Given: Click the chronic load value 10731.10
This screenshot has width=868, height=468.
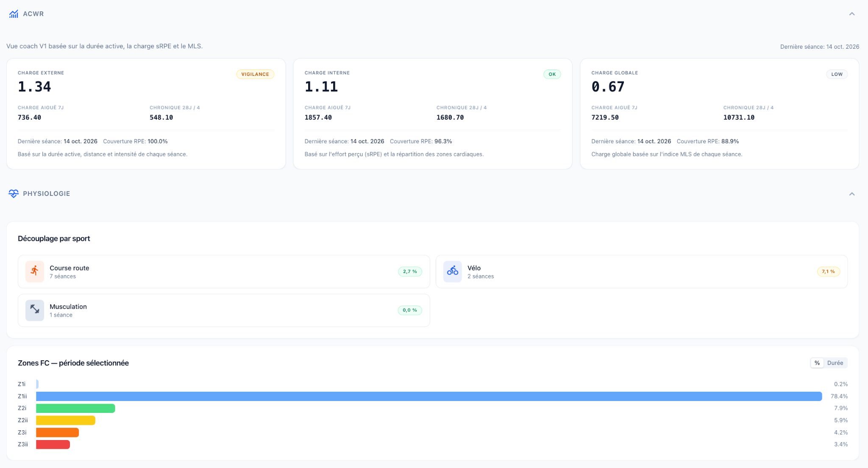Looking at the screenshot, I should (x=739, y=117).
